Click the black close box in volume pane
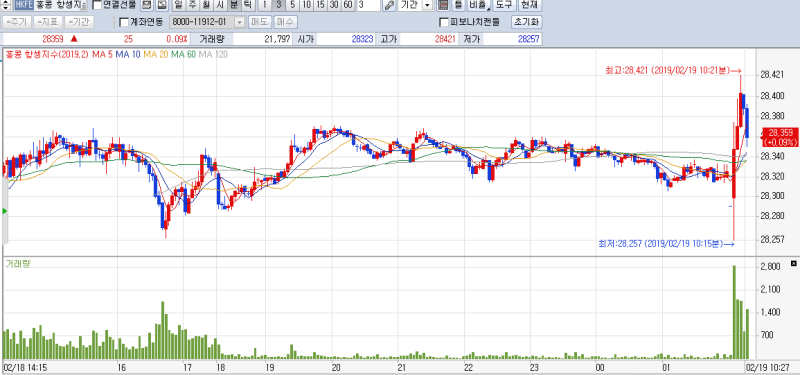Viewport: 800px width, 375px height. 793,263
